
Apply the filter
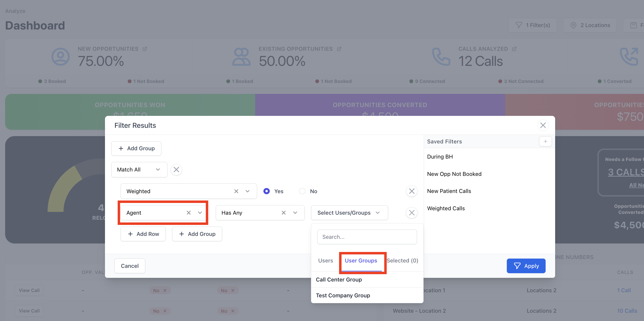click(526, 266)
